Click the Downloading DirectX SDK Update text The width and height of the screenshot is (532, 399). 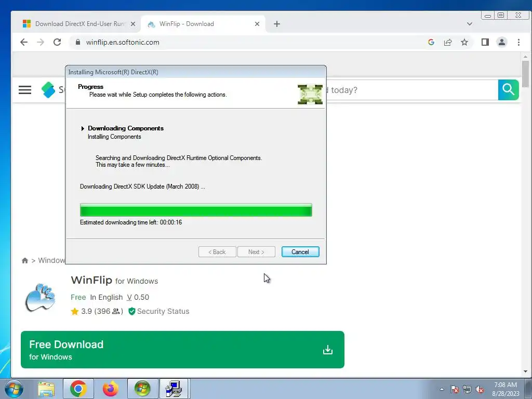[x=142, y=187]
